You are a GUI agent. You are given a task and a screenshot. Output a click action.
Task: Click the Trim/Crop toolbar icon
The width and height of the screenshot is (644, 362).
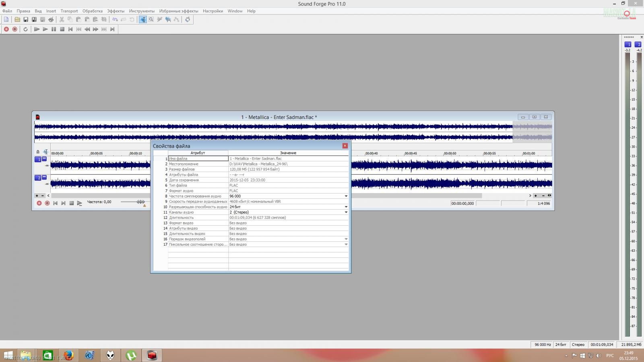tap(104, 19)
